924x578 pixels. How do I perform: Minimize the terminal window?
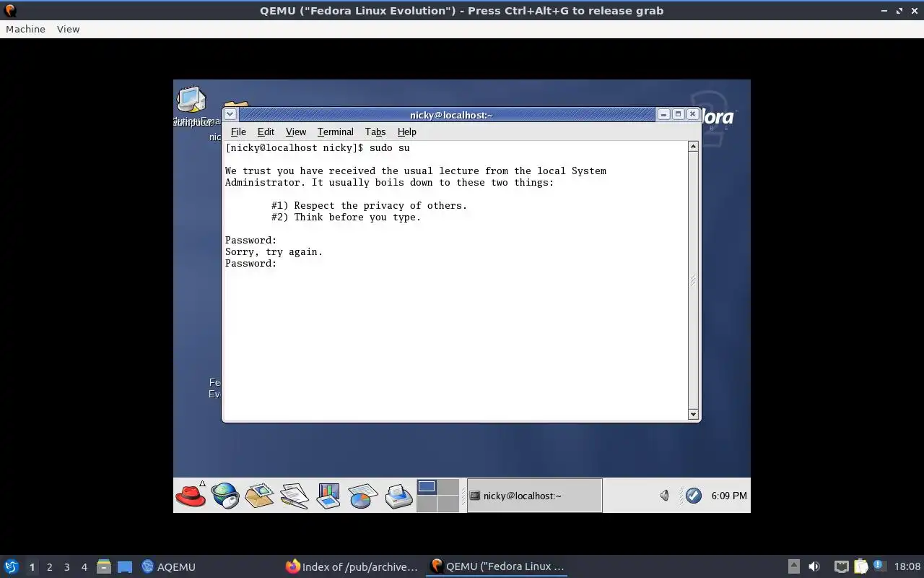click(x=663, y=114)
